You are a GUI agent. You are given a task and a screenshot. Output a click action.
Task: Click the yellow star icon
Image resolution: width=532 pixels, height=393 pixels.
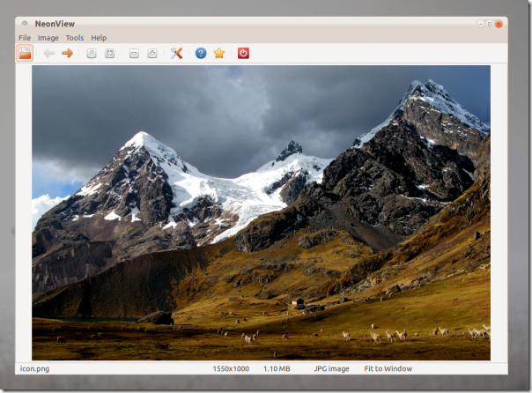219,53
